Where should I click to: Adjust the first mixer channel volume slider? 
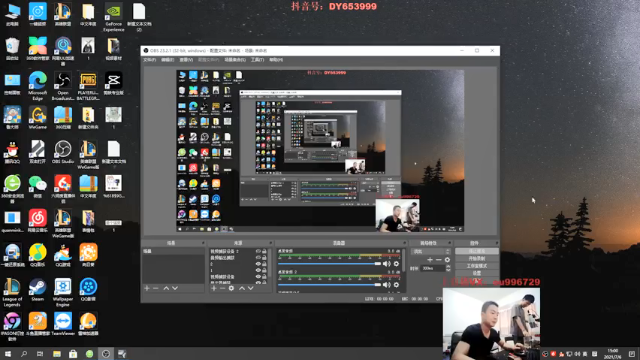(x=329, y=264)
